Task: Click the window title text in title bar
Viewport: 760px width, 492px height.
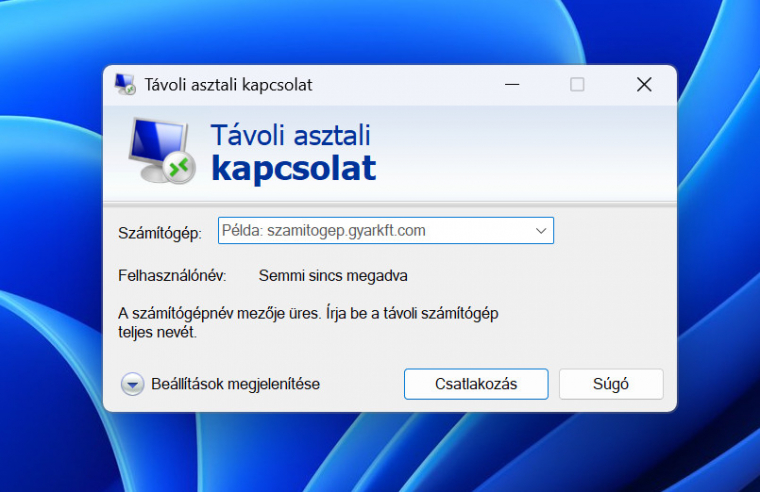Action: click(228, 85)
